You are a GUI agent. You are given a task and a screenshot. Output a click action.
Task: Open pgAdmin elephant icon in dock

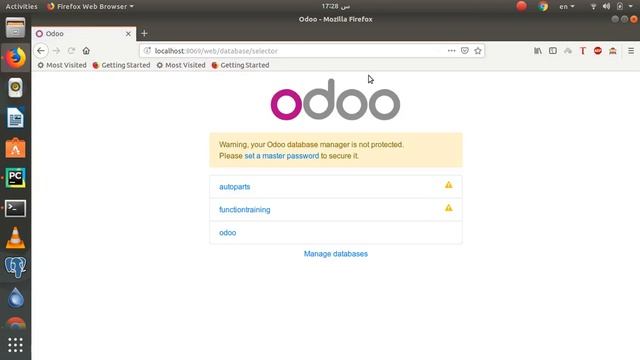pyautogui.click(x=16, y=268)
